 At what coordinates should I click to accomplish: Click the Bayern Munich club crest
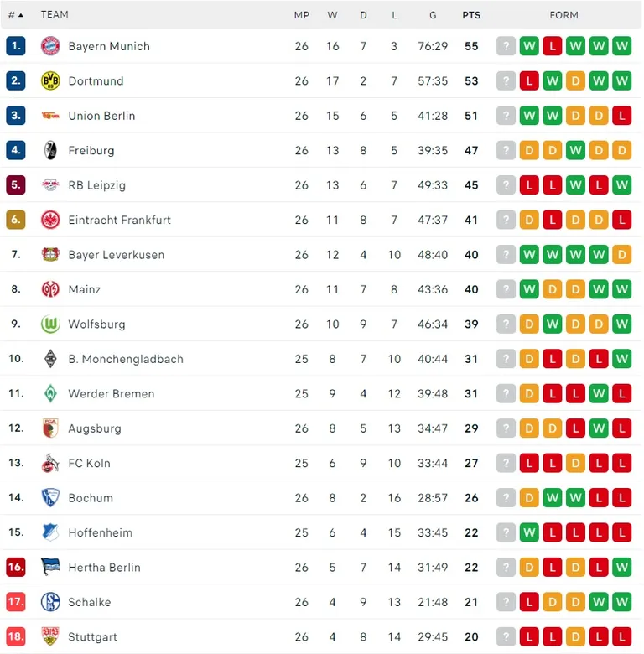pos(50,46)
